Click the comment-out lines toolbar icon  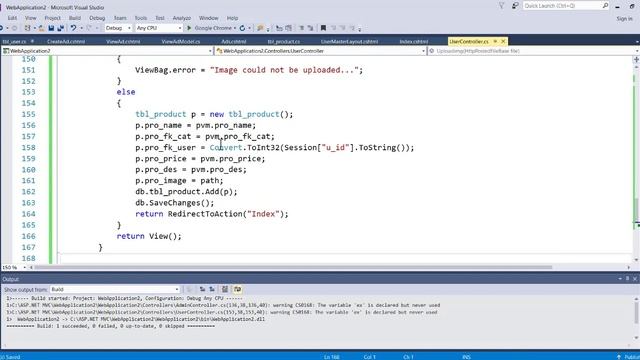coord(302,28)
